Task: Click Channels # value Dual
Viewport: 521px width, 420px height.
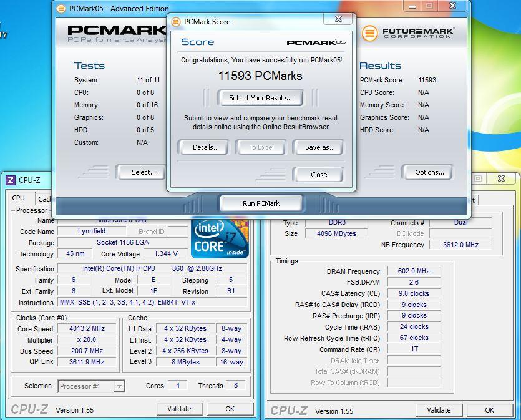Action: [x=460, y=223]
